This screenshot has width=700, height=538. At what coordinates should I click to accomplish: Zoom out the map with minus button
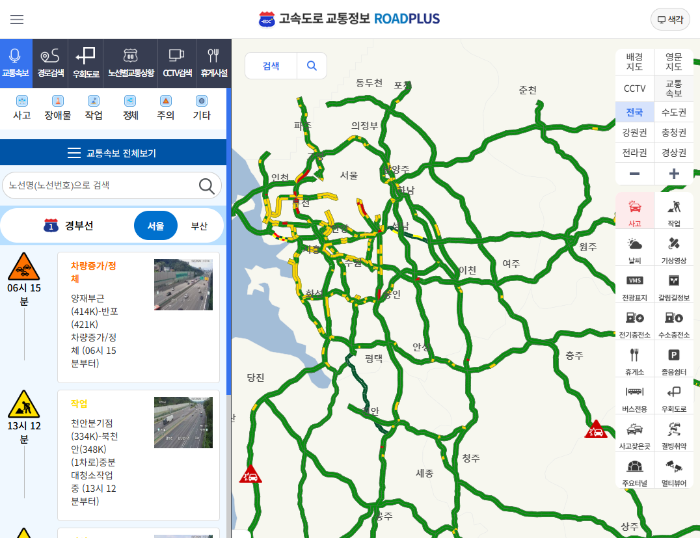click(634, 174)
